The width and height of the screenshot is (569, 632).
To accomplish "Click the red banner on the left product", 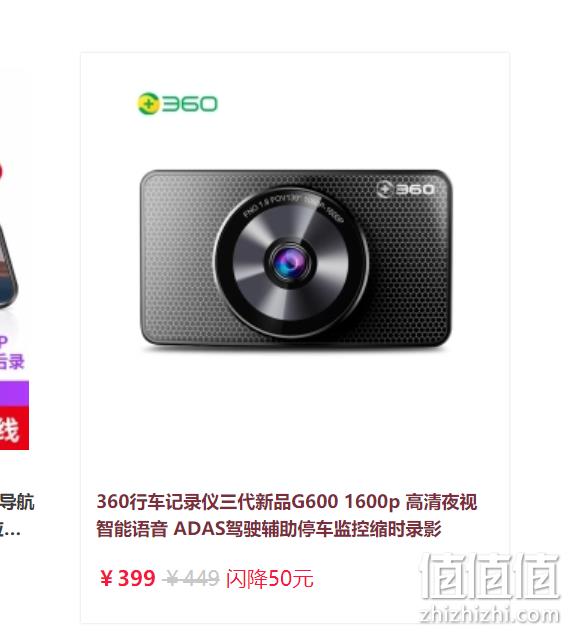I will point(14,428).
